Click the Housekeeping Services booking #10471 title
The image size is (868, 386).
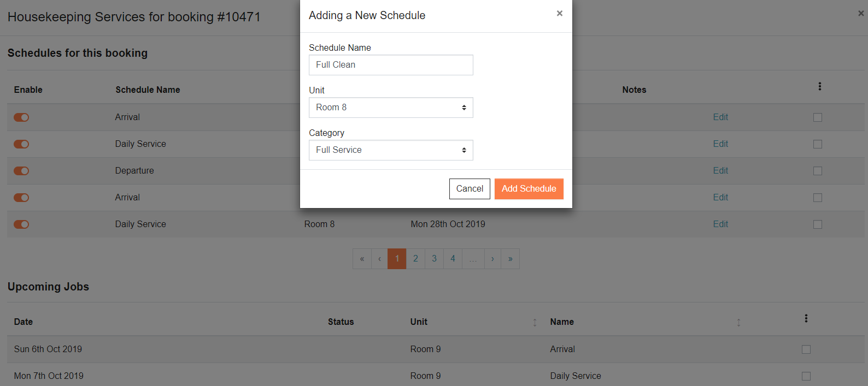click(x=134, y=17)
